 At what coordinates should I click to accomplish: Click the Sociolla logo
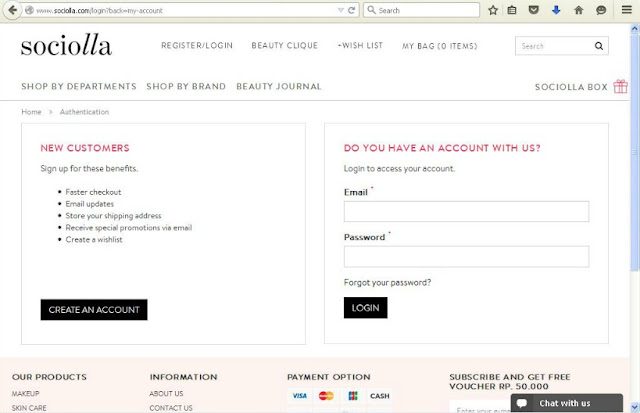(66, 45)
